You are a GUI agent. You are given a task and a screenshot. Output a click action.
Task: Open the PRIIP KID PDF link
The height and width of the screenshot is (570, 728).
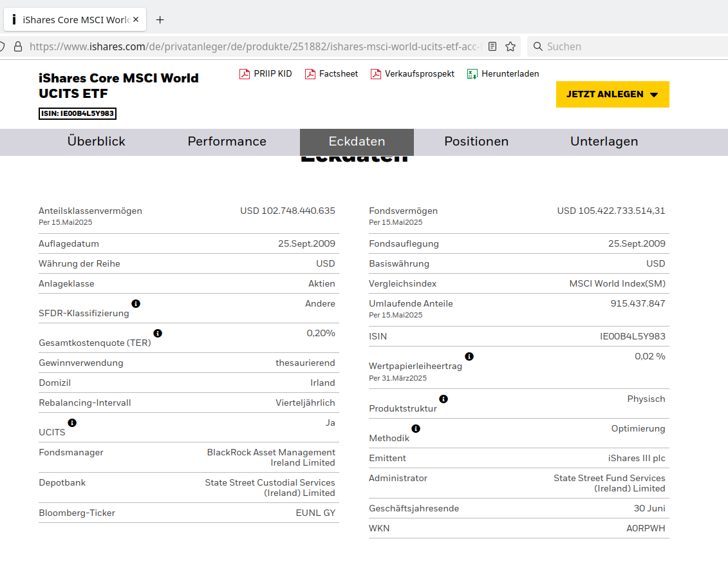click(x=265, y=74)
